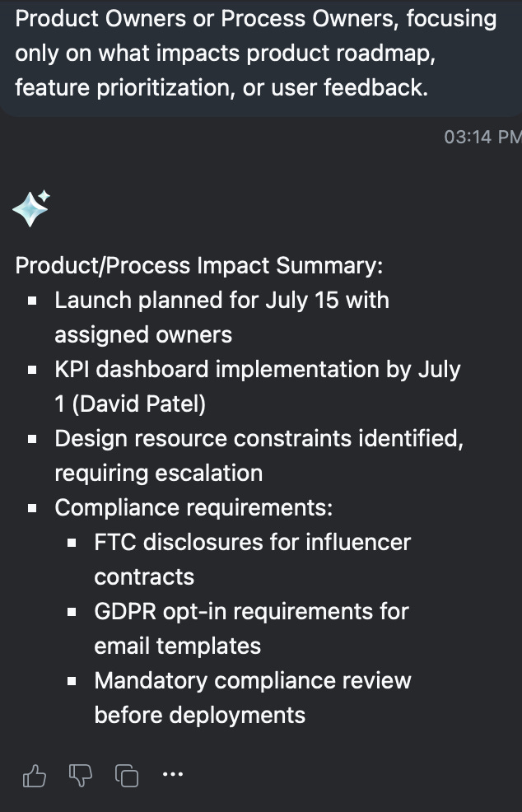Dislike the response with thumbs down
This screenshot has width=522, height=812.
(80, 776)
